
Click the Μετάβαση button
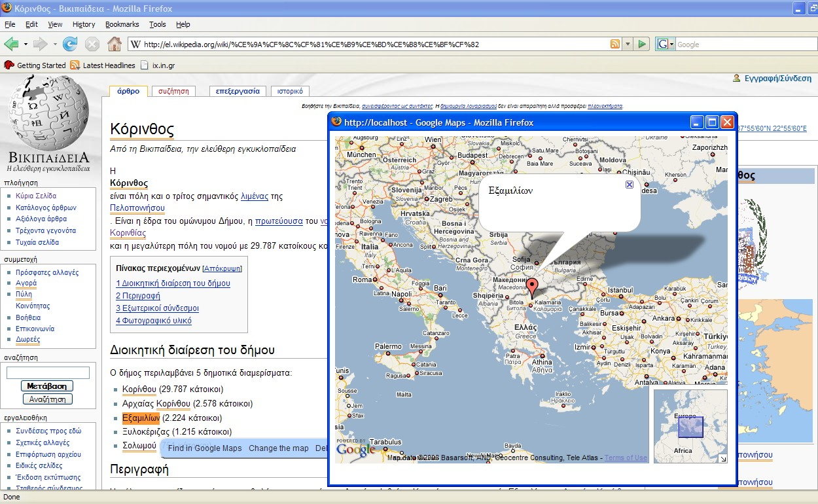[x=47, y=386]
